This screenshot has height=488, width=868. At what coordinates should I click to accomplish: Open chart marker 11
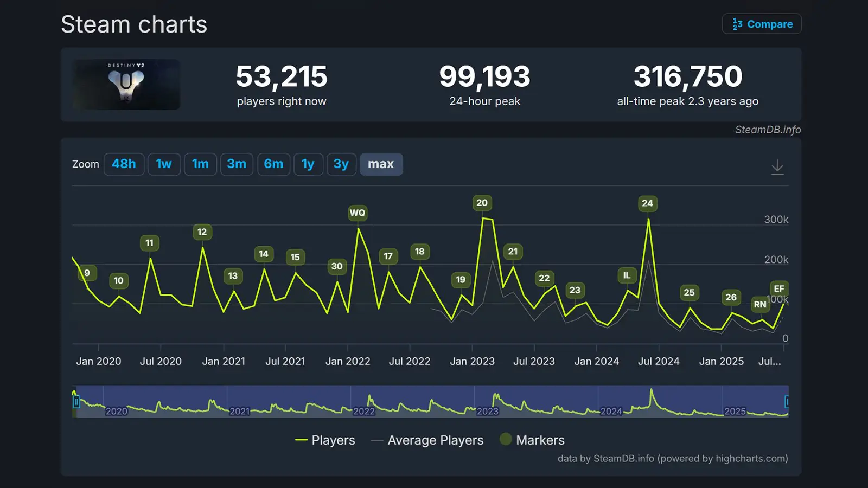click(x=150, y=243)
